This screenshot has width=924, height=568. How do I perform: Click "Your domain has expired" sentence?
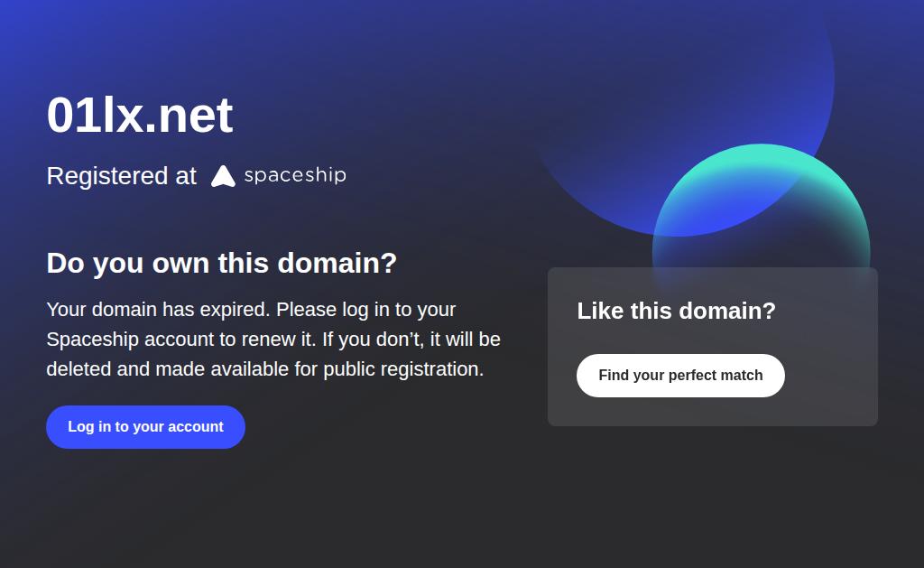[x=158, y=310]
